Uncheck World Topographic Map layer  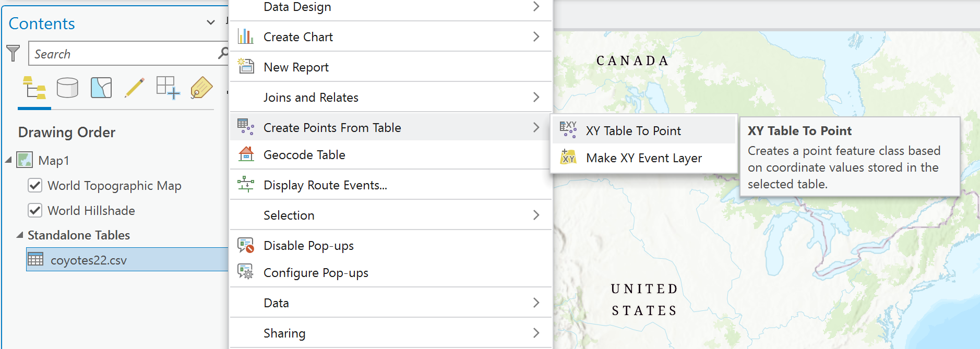(35, 186)
